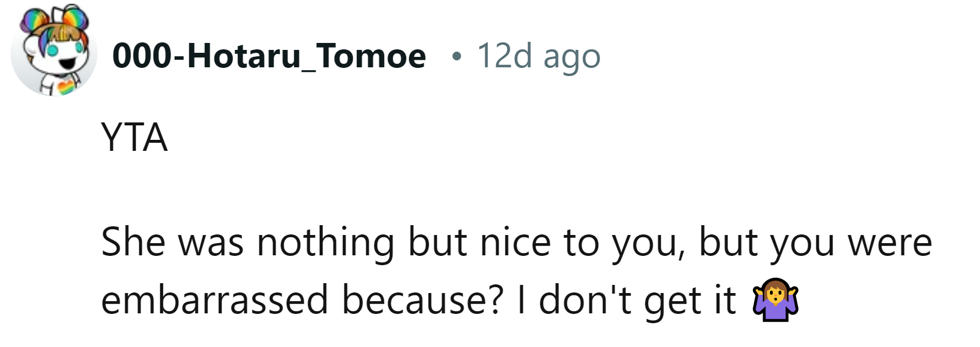Click the word "nothing" in the comment

pos(326,241)
